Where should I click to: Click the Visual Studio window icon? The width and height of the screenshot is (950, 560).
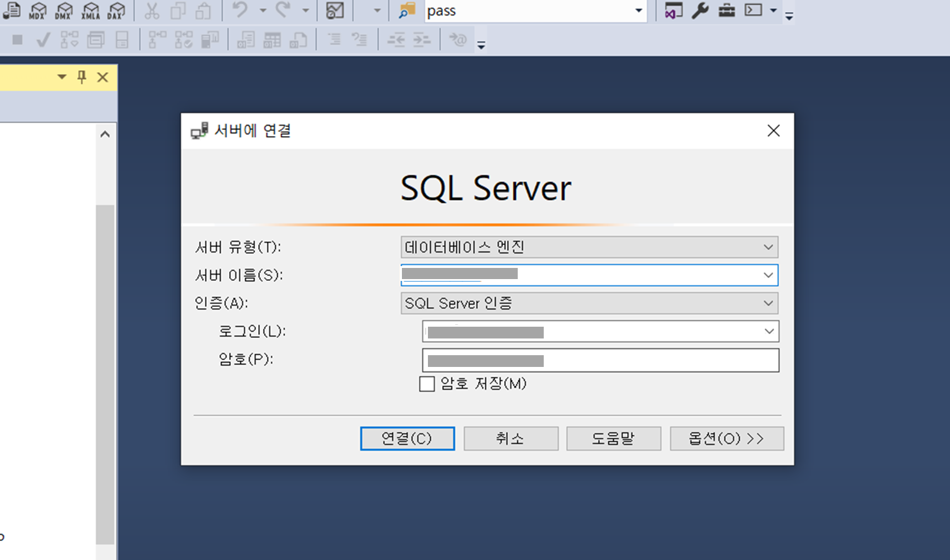(674, 11)
